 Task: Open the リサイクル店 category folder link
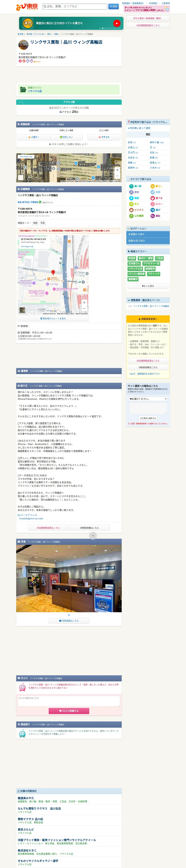(35, 91)
